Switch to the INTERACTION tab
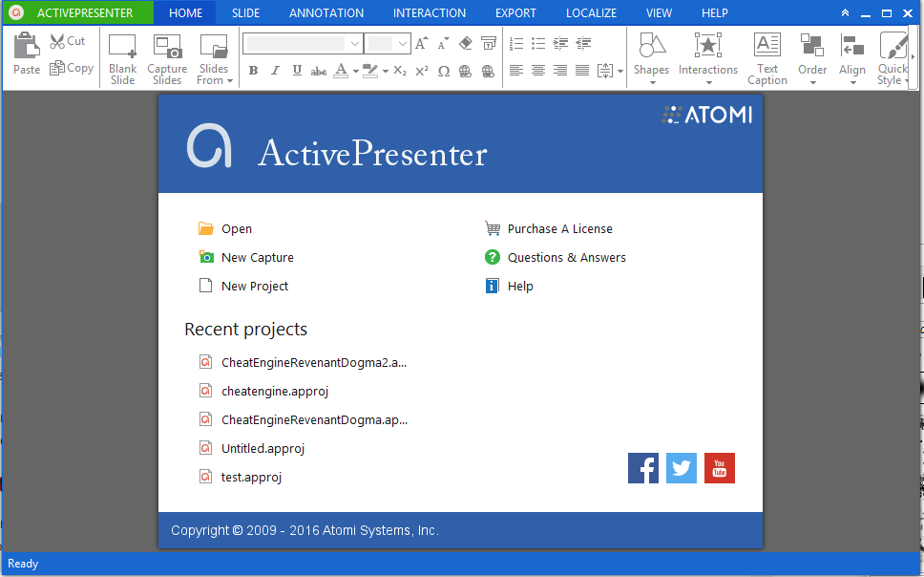This screenshot has height=577, width=924. (430, 13)
